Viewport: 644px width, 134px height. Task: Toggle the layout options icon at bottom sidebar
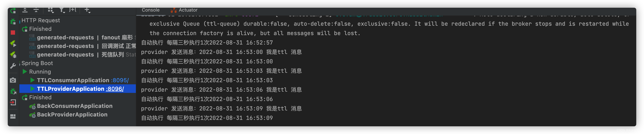[13, 116]
